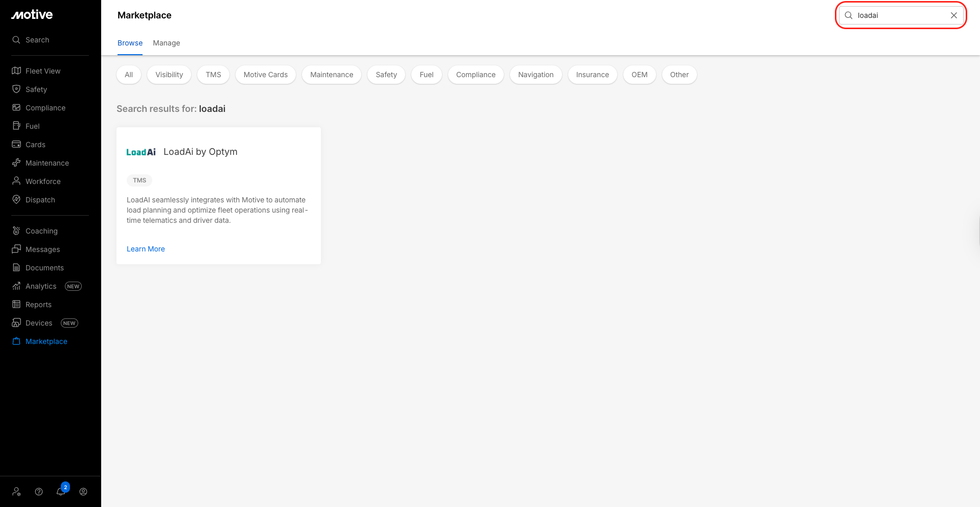980x507 pixels.
Task: Open Documents menu label
Action: pos(44,268)
